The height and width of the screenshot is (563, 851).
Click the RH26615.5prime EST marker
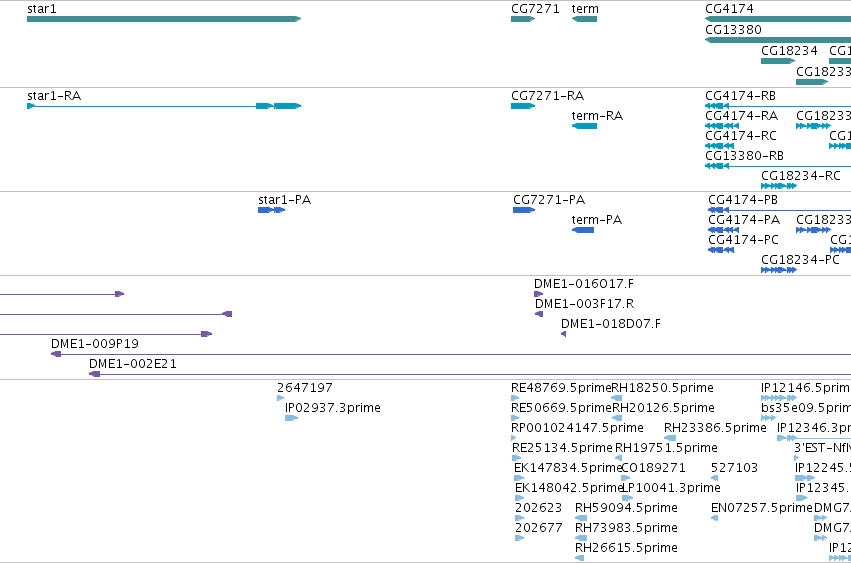pos(580,558)
